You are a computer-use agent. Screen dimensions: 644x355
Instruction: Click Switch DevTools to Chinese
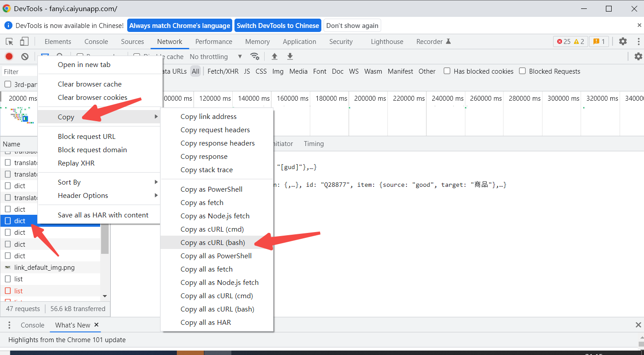[x=278, y=25]
